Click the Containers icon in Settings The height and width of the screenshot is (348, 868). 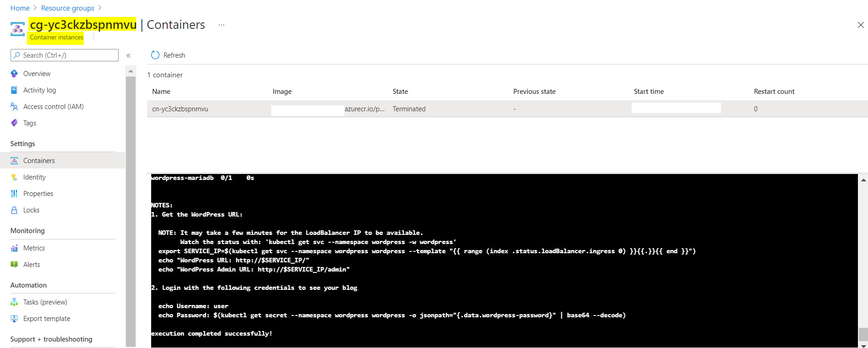[14, 161]
